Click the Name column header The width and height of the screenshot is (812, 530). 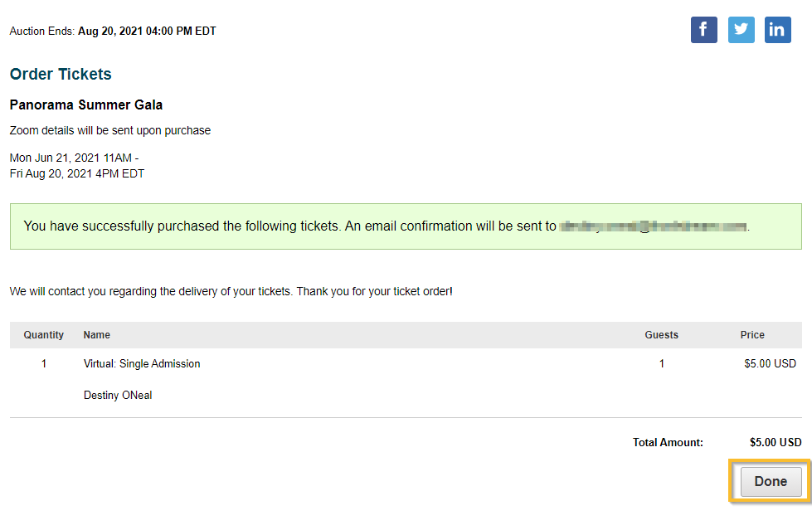97,335
